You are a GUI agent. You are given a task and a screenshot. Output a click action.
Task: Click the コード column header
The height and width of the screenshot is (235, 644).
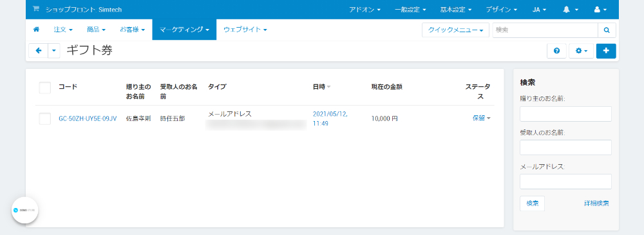coord(68,87)
